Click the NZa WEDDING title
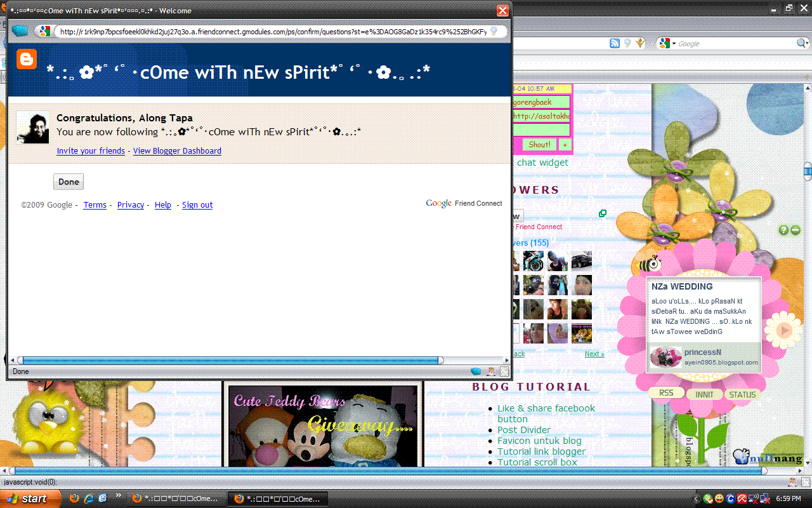 [x=682, y=286]
